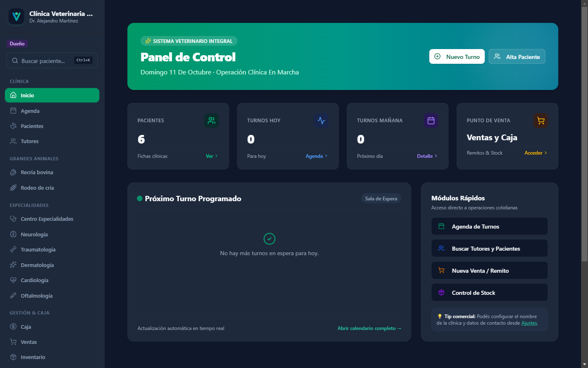Click the chevron next to Acceder

(546, 153)
